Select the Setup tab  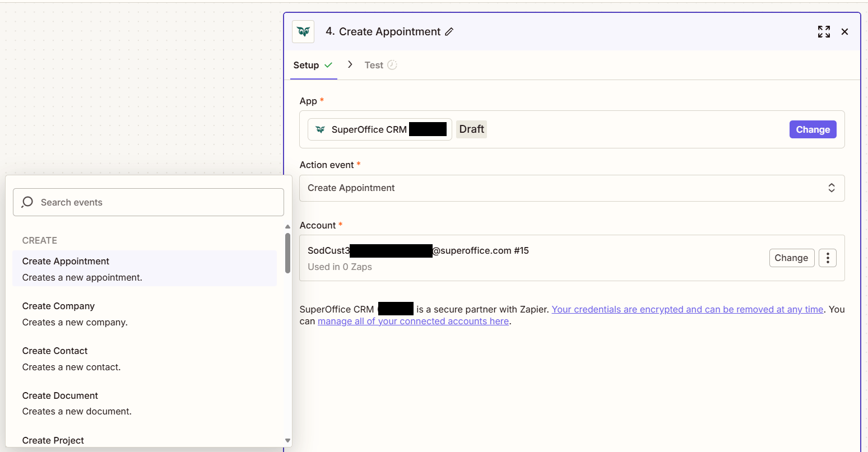[x=305, y=65]
